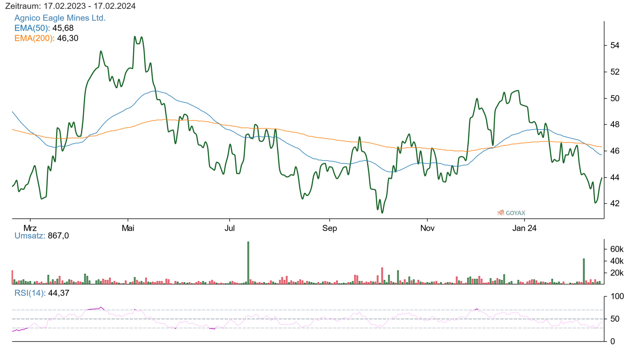The width and height of the screenshot is (644, 359).
Task: Click the RSI value 44,37
Action: tap(59, 293)
